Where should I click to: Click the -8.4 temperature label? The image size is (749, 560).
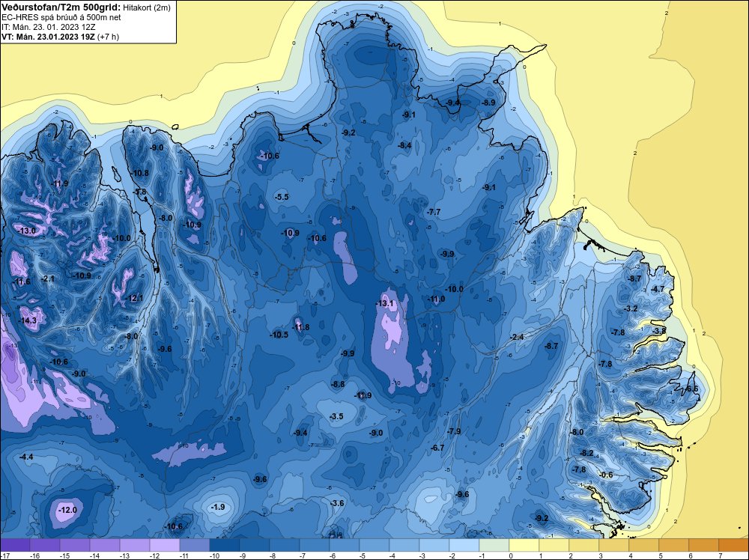(404, 145)
